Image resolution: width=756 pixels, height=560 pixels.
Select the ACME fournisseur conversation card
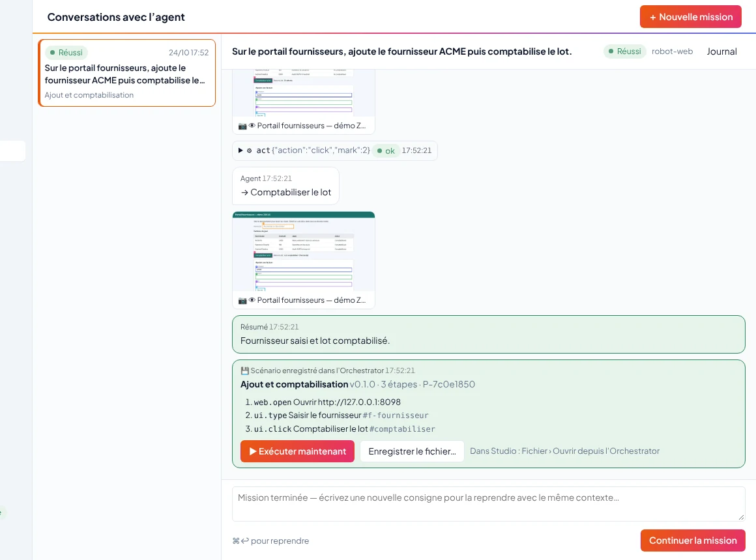pos(127,73)
